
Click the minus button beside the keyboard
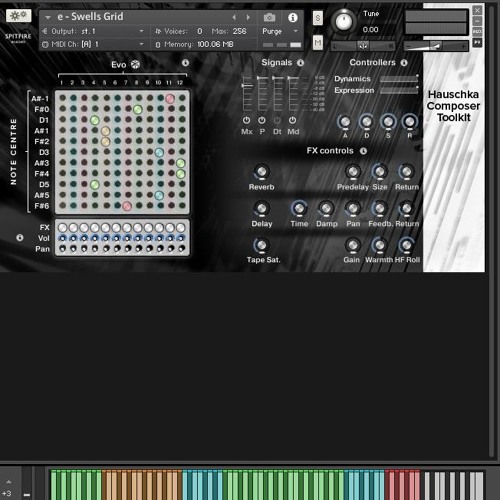[x=27, y=495]
